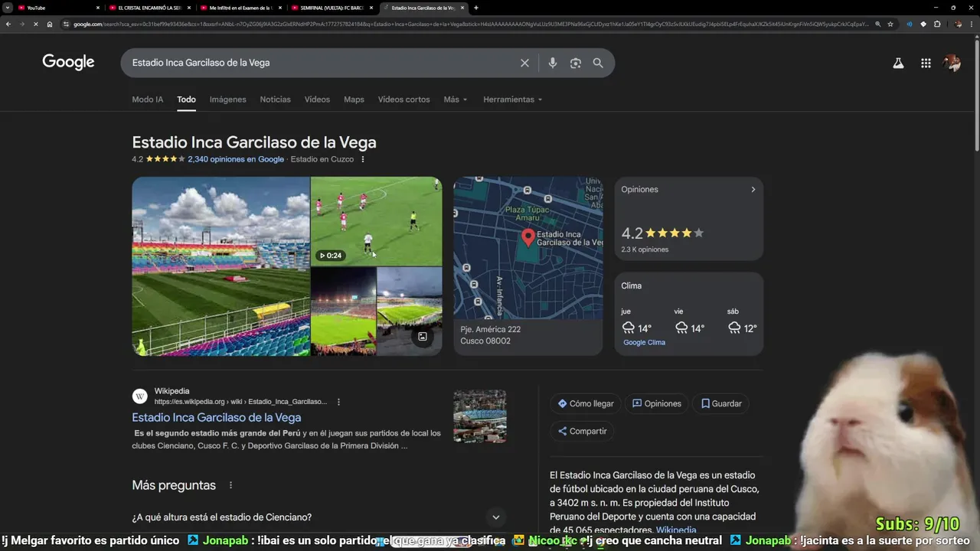
Task: Open Opiniones panel chevron arrow
Action: (753, 190)
